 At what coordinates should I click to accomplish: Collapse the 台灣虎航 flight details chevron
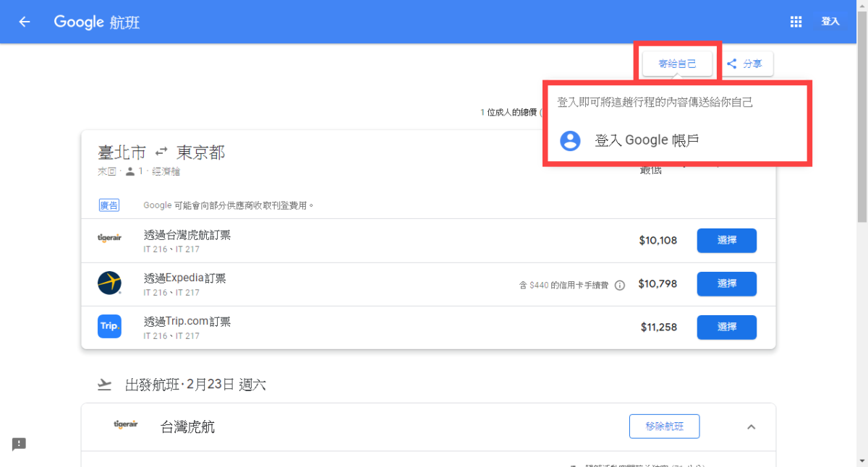click(751, 427)
